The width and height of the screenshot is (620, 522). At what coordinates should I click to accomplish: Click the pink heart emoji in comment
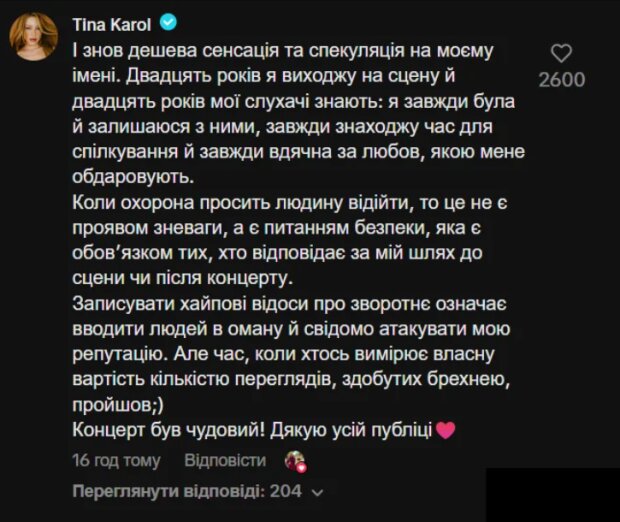446,431
